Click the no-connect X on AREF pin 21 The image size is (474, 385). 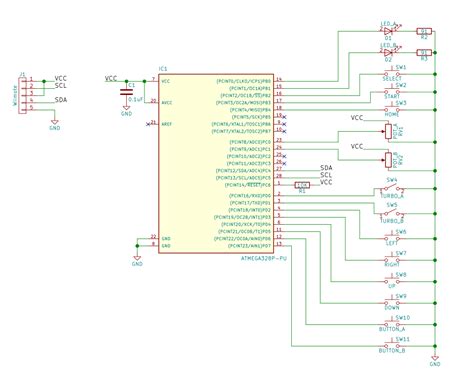(148, 124)
